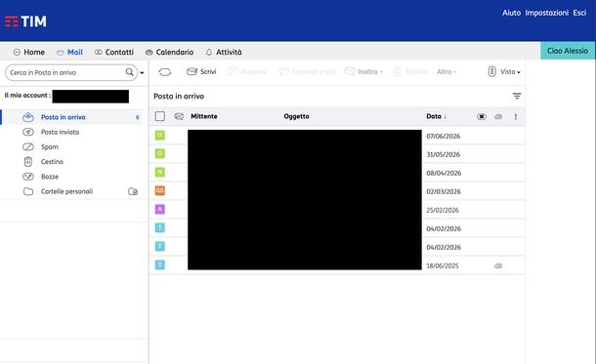Click the TIM logo

(x=25, y=21)
